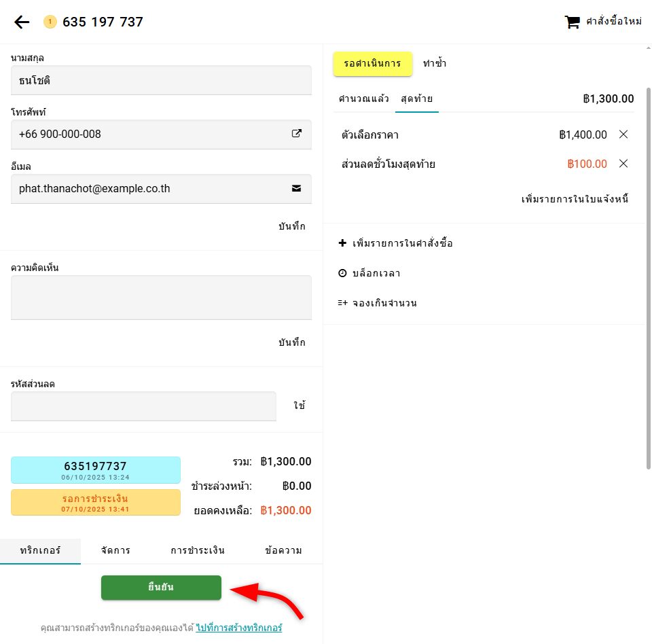Viewport: 652px width, 644px height.
Task: Click เพิ่มรายการในใบแจ้งหนี้ button
Action: pyautogui.click(x=575, y=199)
